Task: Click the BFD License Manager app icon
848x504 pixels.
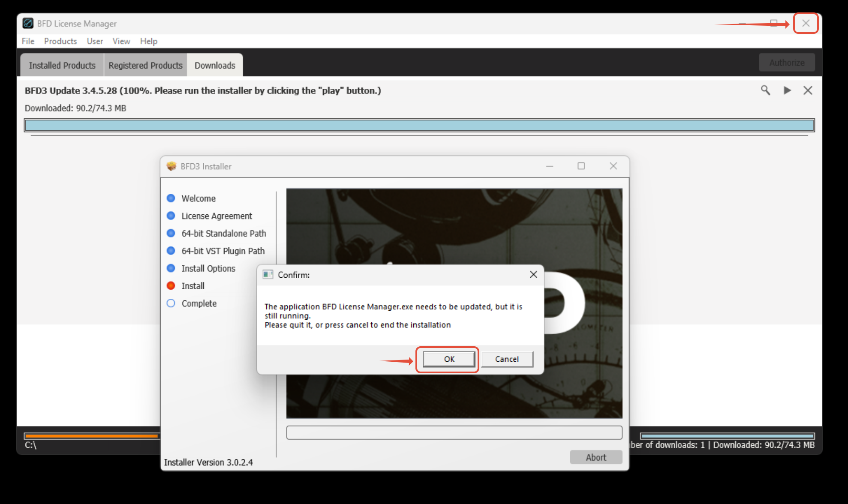Action: click(28, 24)
